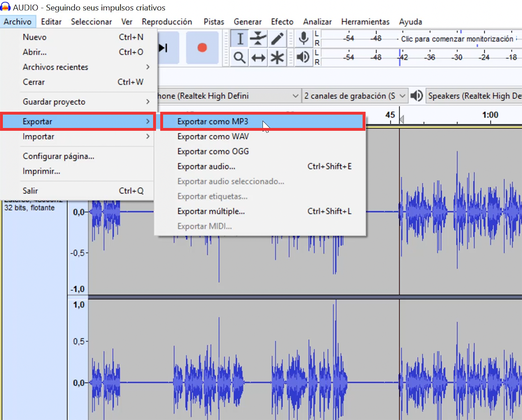Click the lower channel waveform area

pyautogui.click(x=305, y=360)
